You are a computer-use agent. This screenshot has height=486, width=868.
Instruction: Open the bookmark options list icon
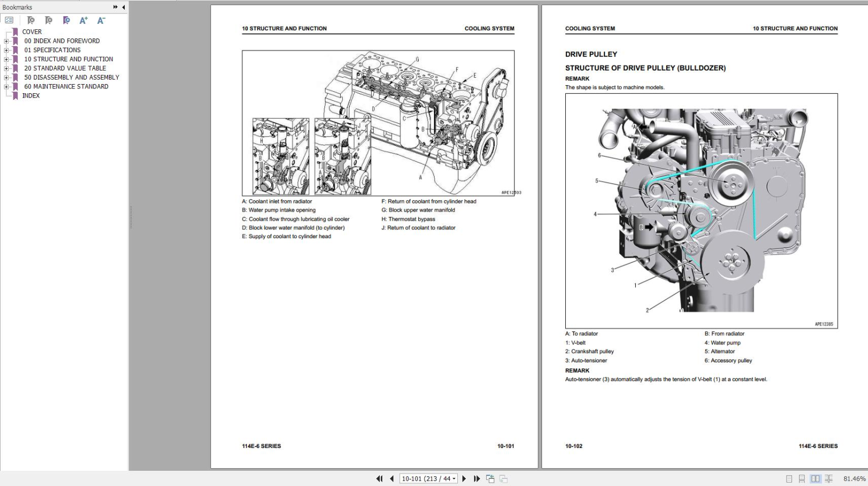[9, 21]
